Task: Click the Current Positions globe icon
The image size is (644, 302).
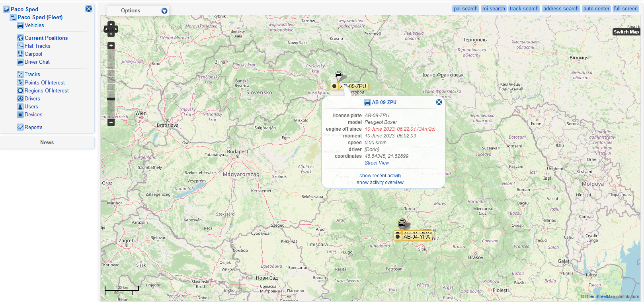Action: [20, 38]
